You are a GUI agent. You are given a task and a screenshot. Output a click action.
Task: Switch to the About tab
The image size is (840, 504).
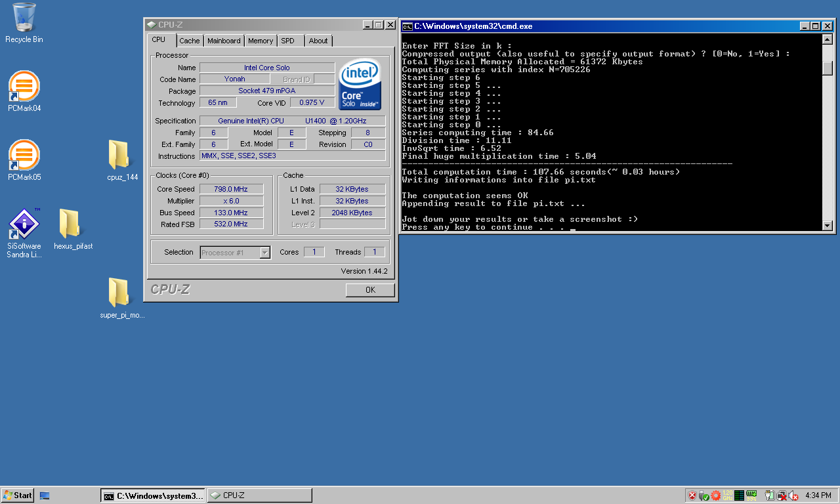point(318,41)
